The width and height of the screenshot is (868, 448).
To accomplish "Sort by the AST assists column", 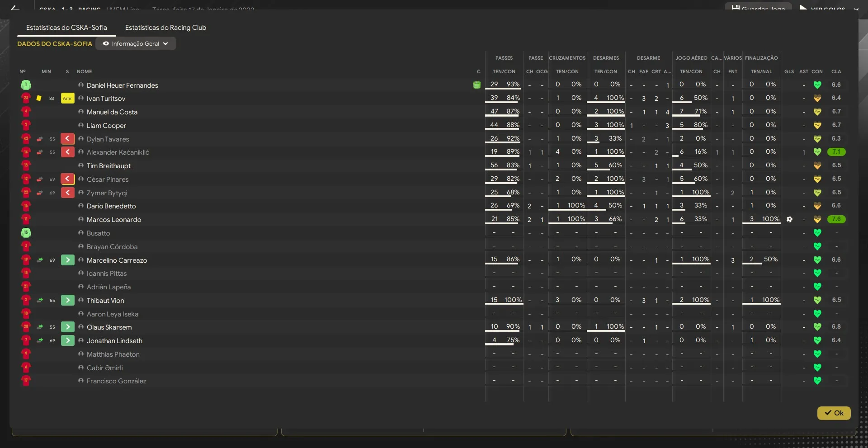I will (804, 71).
